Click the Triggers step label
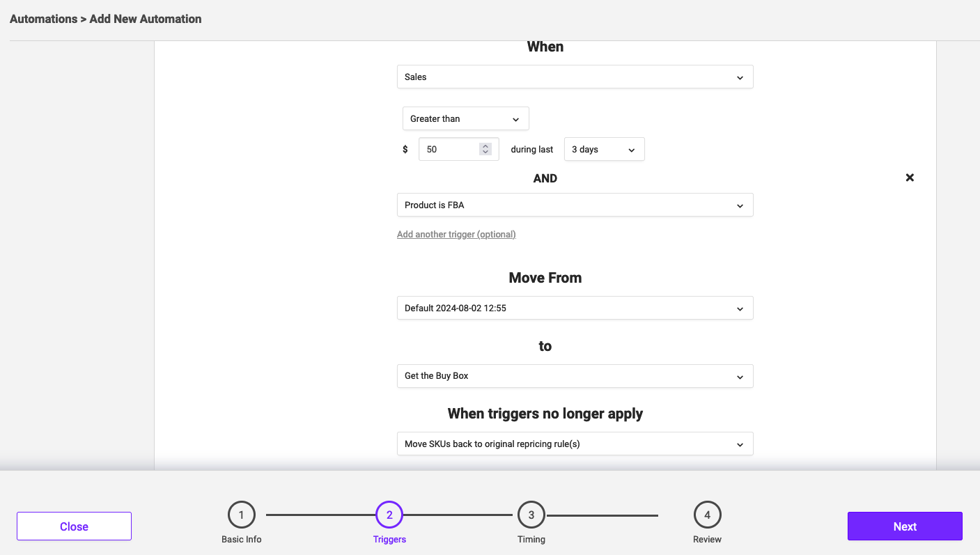 389,539
